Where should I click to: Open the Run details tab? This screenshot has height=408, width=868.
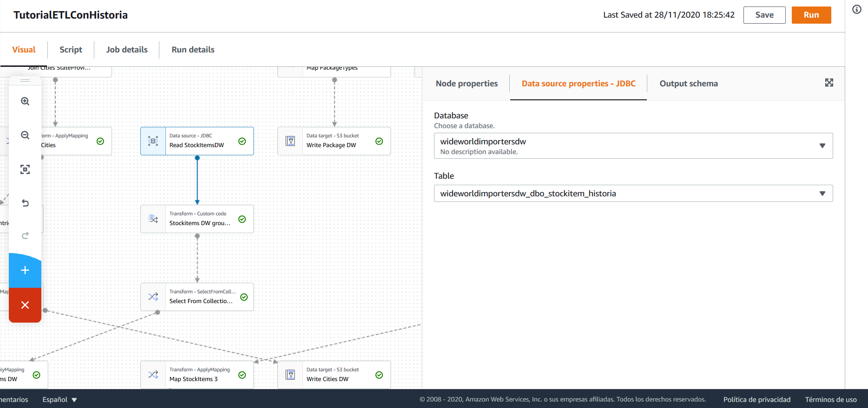coord(193,50)
